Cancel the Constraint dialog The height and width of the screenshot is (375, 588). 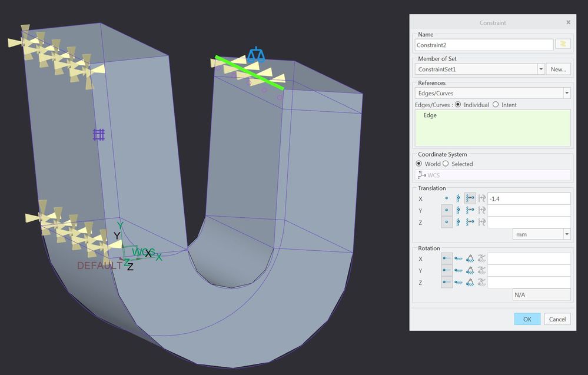[x=557, y=319]
